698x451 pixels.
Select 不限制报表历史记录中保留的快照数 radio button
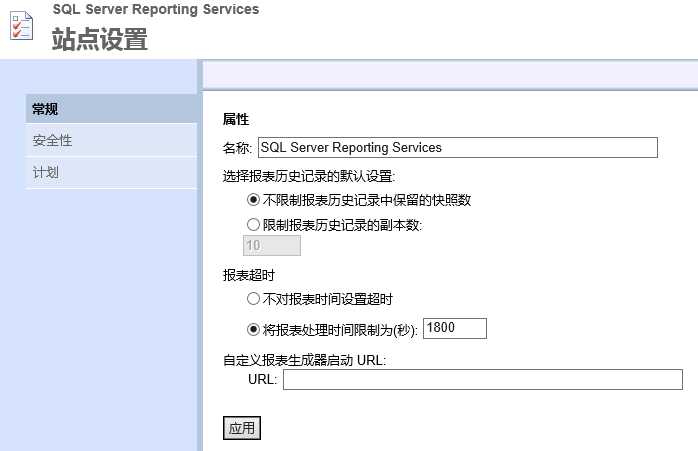253,199
